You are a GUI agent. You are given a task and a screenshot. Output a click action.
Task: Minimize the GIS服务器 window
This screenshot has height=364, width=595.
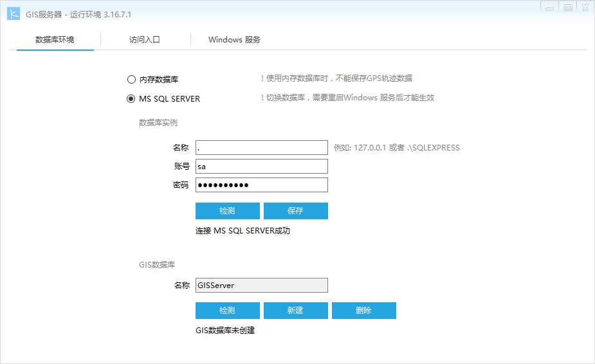pyautogui.click(x=549, y=7)
